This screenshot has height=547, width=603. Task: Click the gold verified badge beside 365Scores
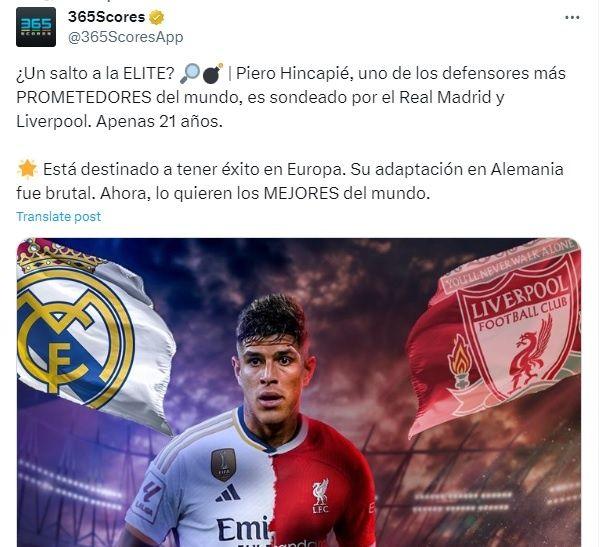156,17
